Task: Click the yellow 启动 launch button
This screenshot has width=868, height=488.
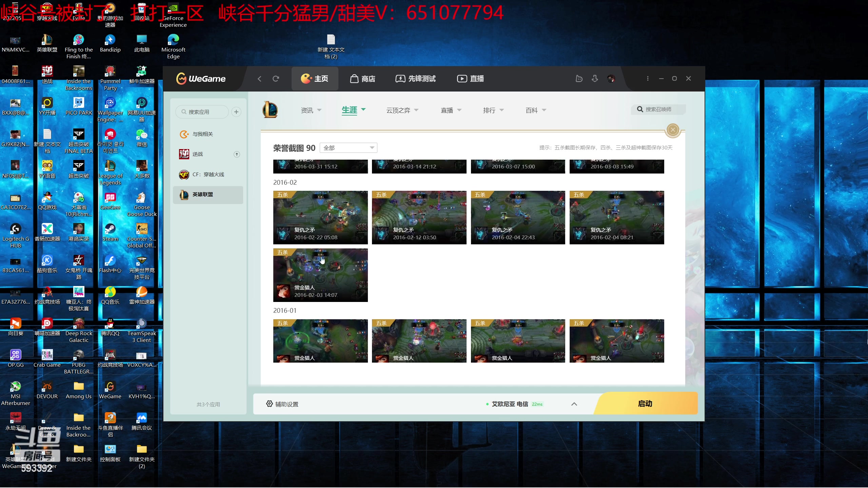Action: click(645, 404)
